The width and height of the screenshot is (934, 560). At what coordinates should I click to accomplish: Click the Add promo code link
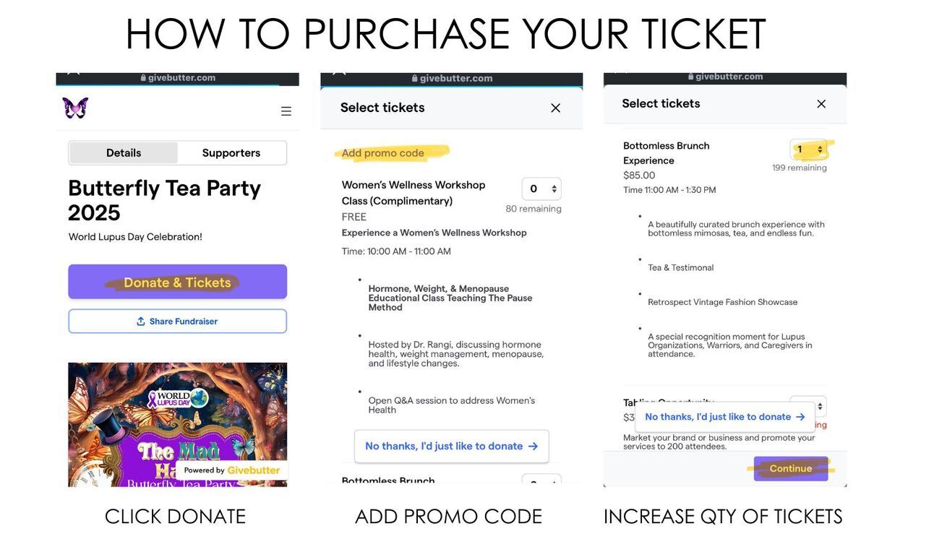coord(383,153)
